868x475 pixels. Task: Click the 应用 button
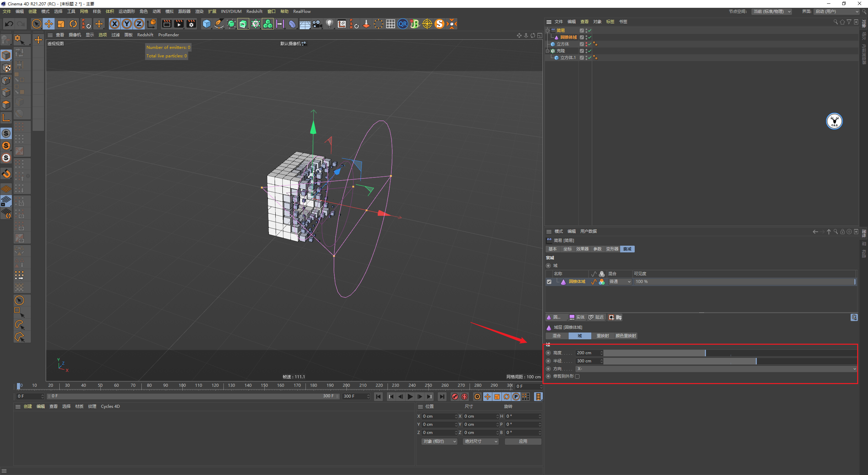tap(523, 441)
